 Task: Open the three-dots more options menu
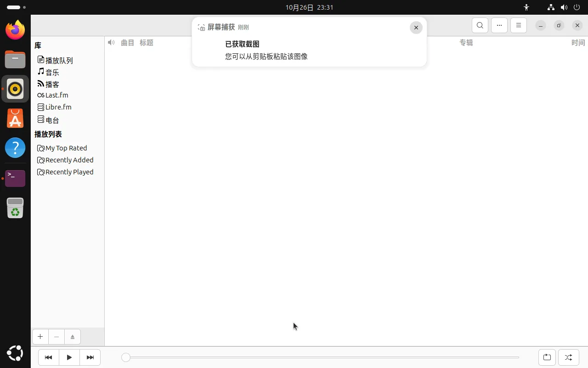click(x=499, y=26)
